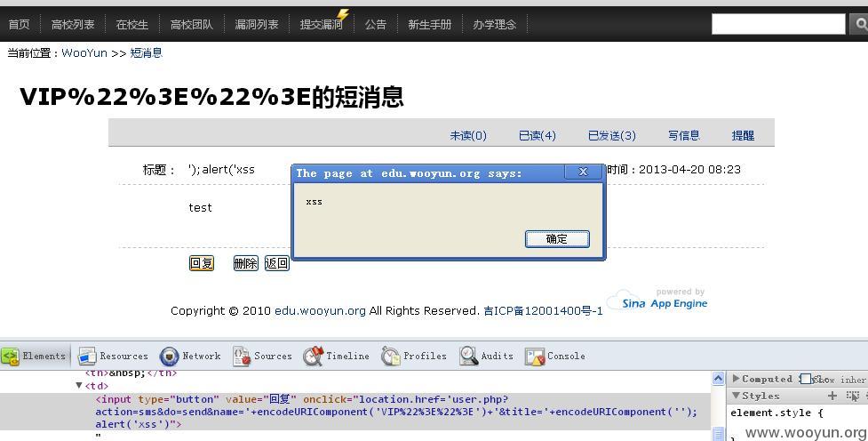Open the Sources panel

click(x=262, y=357)
